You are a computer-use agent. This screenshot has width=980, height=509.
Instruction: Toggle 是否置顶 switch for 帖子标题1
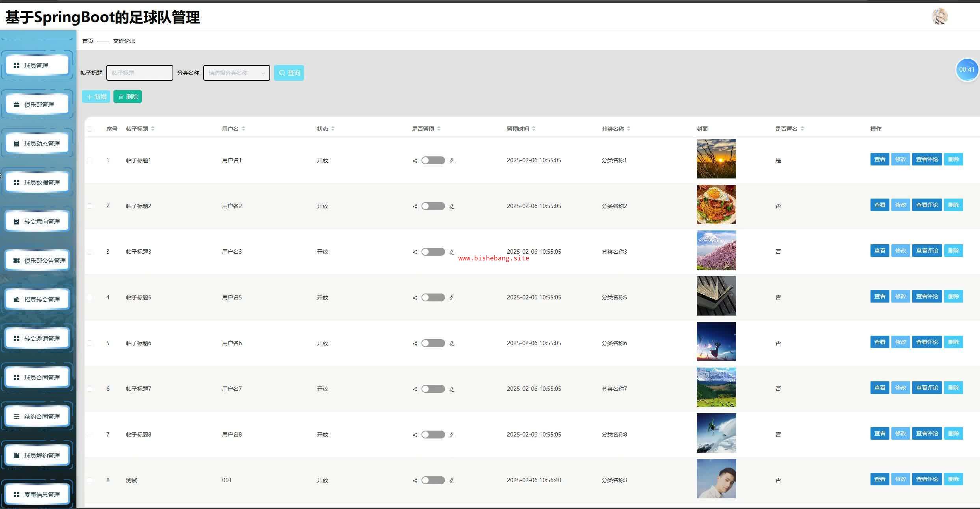tap(433, 160)
